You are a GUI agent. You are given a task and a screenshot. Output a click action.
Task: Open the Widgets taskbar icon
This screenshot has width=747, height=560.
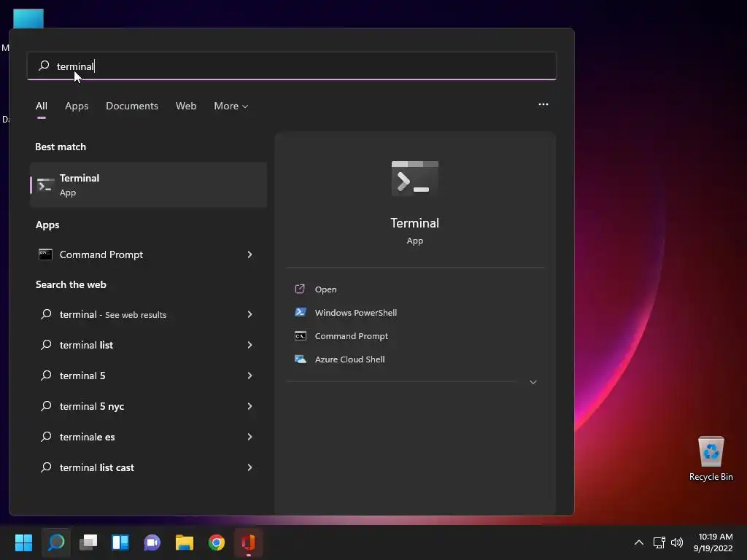pyautogui.click(x=120, y=542)
